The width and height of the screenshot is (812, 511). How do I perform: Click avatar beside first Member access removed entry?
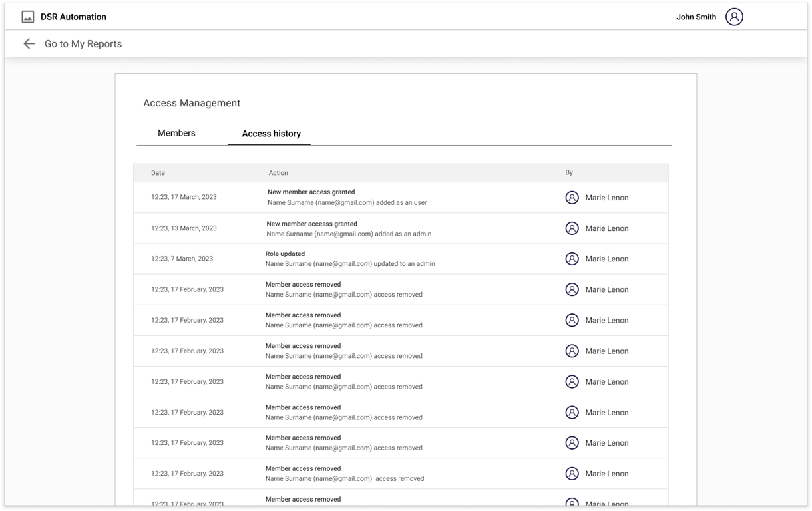pyautogui.click(x=572, y=289)
